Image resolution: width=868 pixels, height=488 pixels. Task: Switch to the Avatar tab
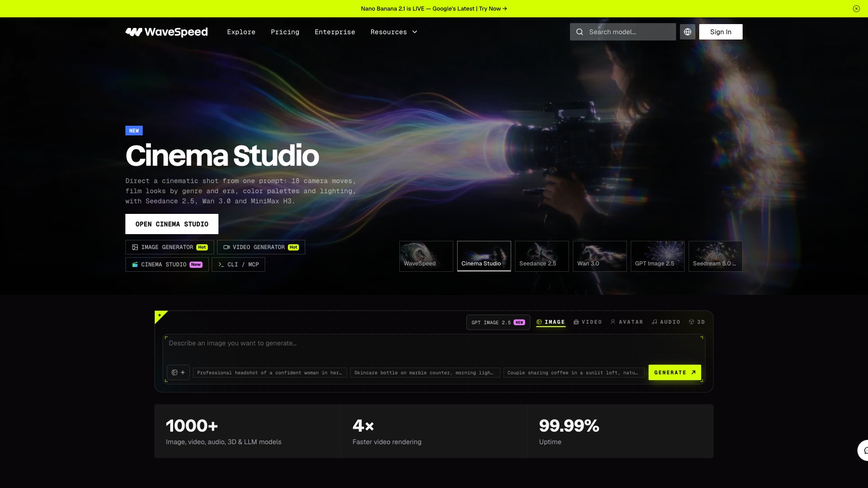pyautogui.click(x=627, y=322)
